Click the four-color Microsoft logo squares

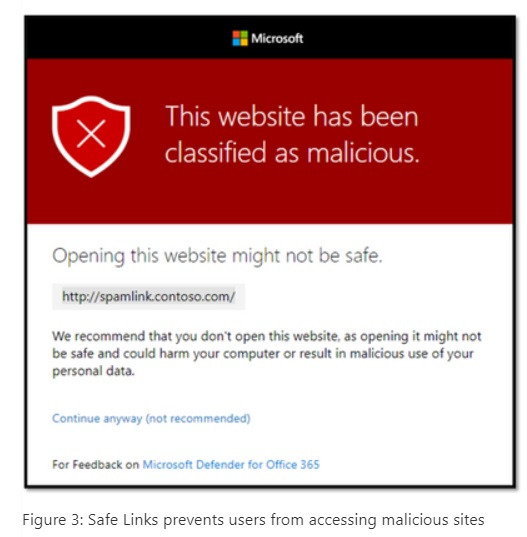click(240, 38)
